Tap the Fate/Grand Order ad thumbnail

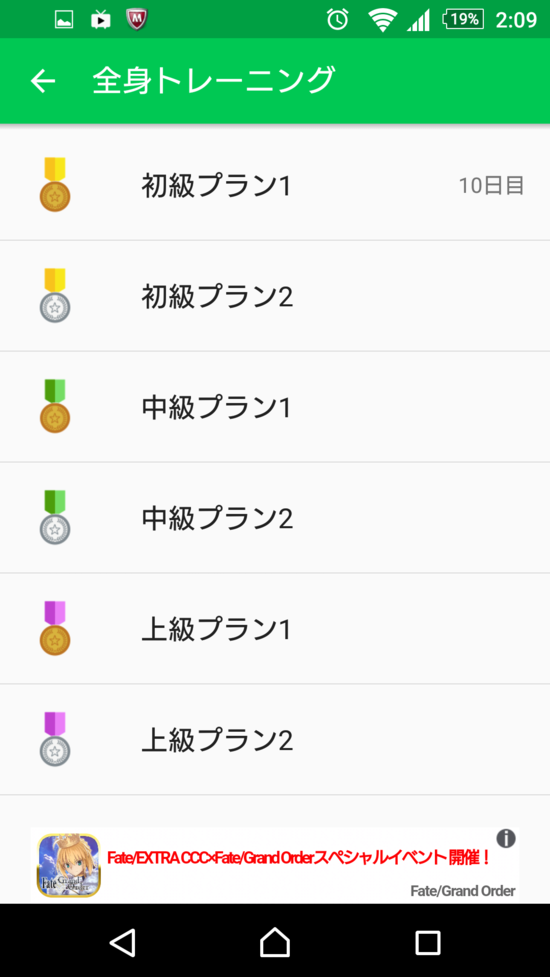(69, 865)
